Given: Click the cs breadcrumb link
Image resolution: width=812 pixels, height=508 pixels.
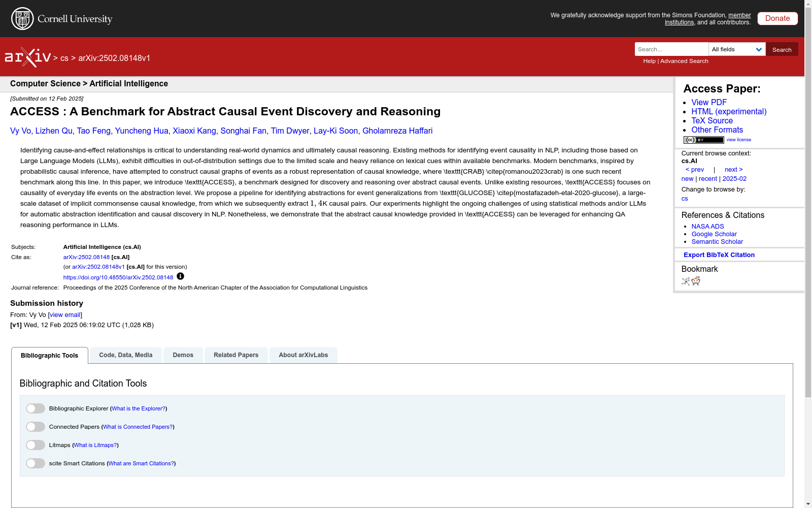Looking at the screenshot, I should [64, 58].
